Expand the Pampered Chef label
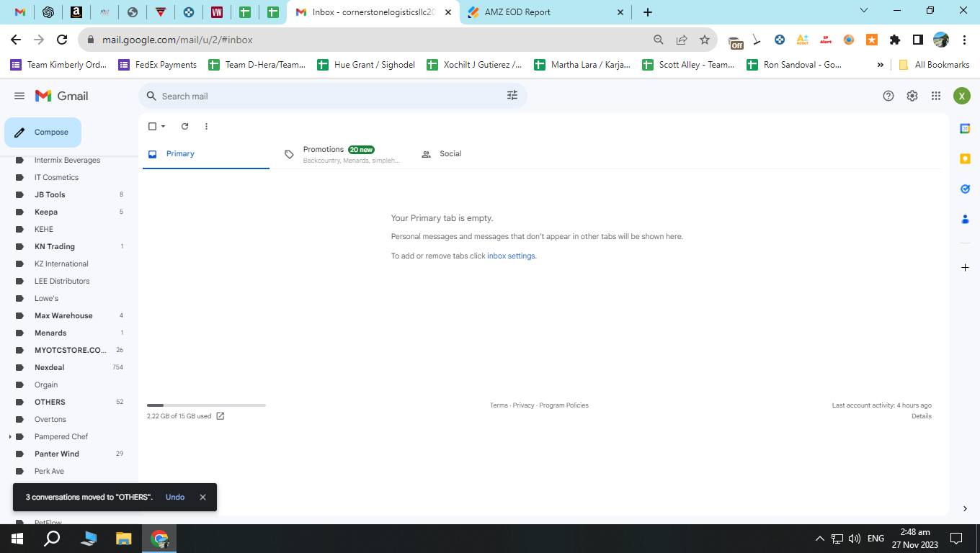The height and width of the screenshot is (553, 980). pyautogui.click(x=9, y=436)
